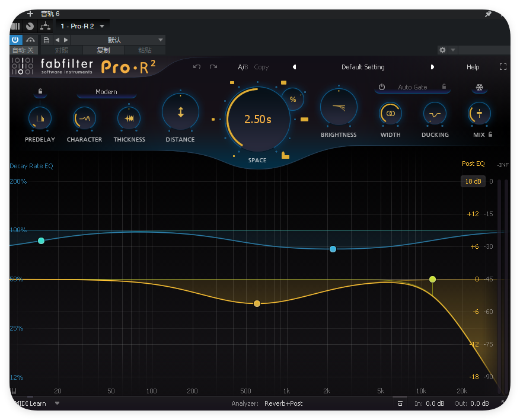Click the Decay Rate EQ label
The image size is (520, 420).
click(x=31, y=166)
